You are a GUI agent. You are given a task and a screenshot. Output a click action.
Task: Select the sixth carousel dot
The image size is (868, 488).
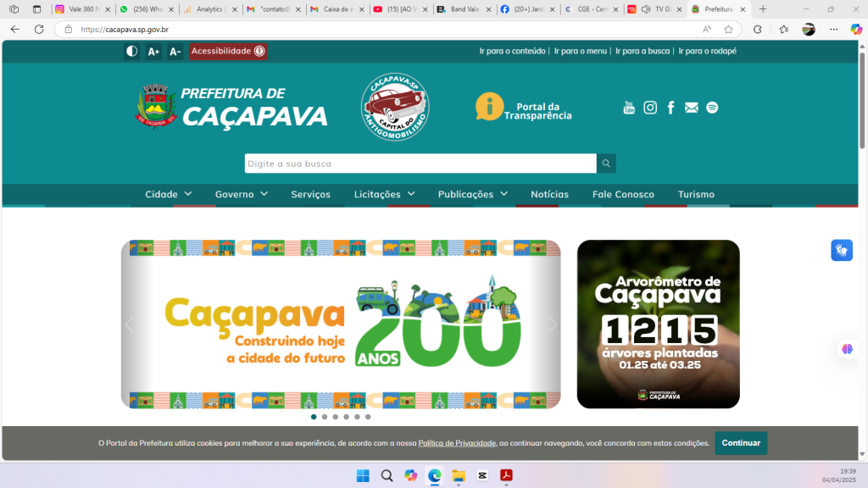[368, 417]
